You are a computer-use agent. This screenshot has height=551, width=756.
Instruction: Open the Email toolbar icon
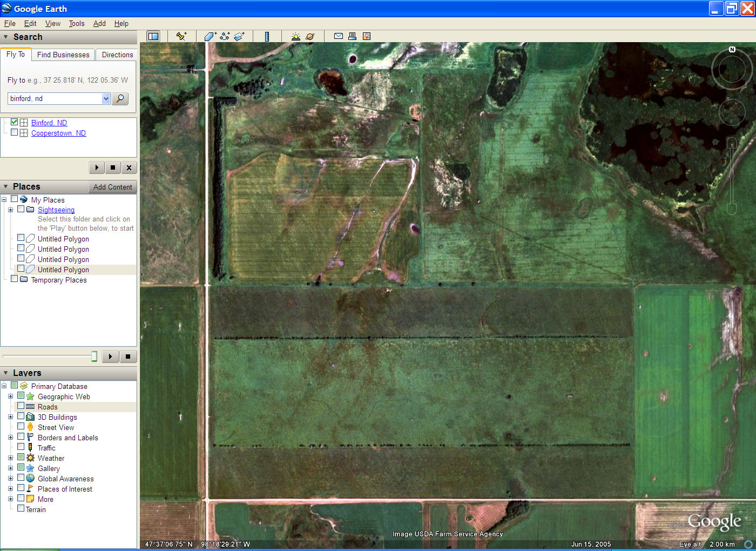(x=339, y=36)
